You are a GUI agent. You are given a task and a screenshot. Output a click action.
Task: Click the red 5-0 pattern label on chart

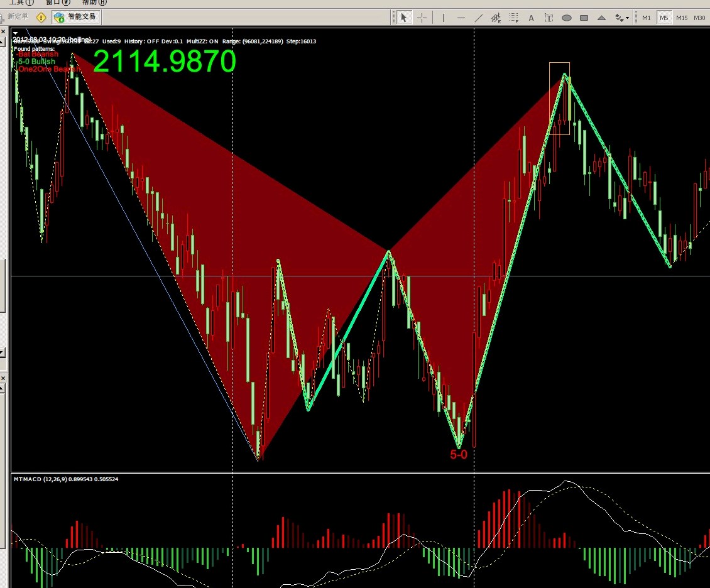pos(459,454)
